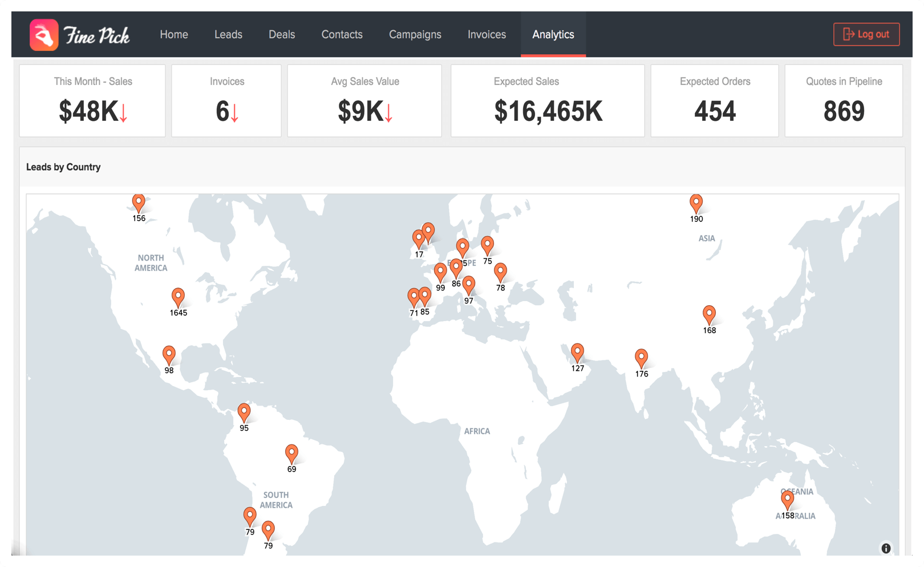924x567 pixels.
Task: Go to the Deals section
Action: pos(281,34)
